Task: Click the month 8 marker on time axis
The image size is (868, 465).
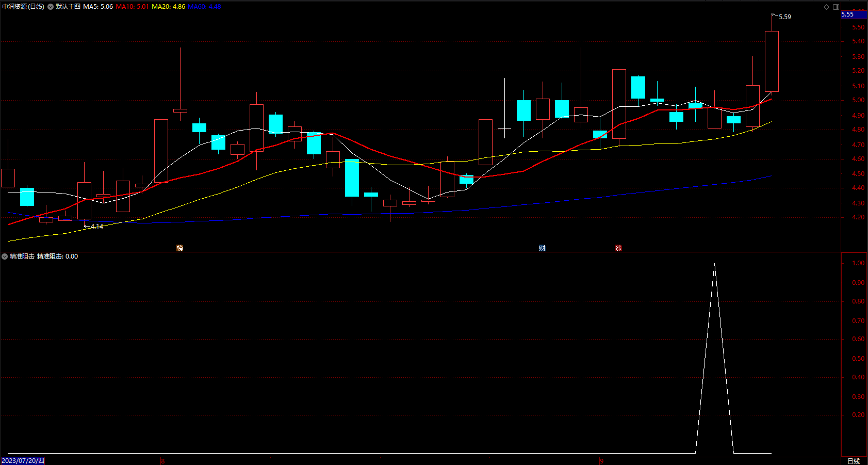Action: click(x=163, y=461)
